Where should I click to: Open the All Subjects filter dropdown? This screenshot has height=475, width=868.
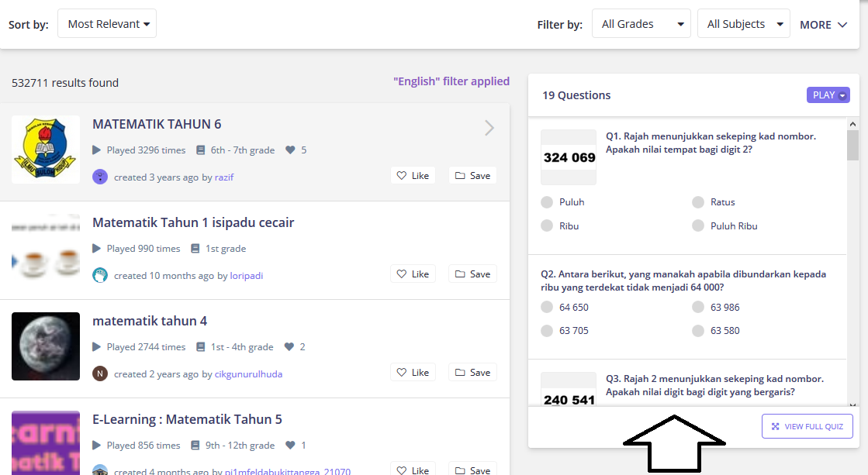pos(743,24)
